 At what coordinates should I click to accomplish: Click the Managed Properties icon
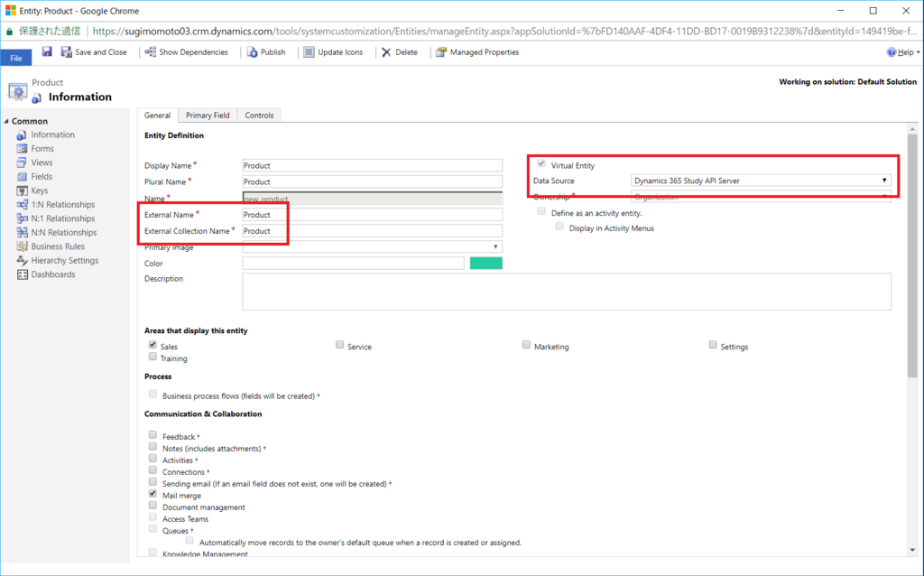(x=440, y=52)
